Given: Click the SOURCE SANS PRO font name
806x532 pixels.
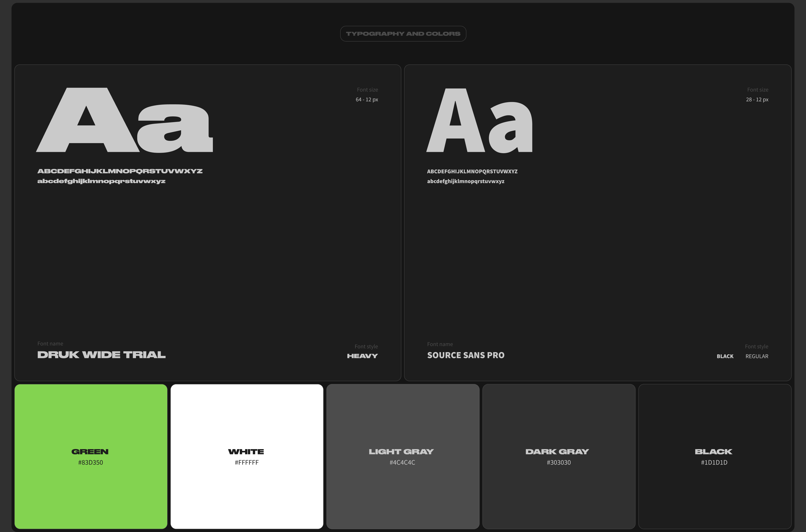Looking at the screenshot, I should coord(466,355).
